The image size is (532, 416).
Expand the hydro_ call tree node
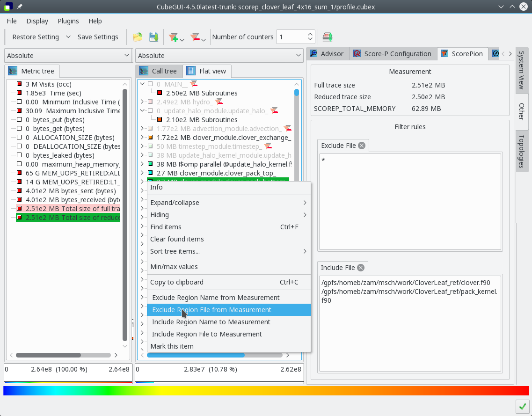(x=142, y=102)
